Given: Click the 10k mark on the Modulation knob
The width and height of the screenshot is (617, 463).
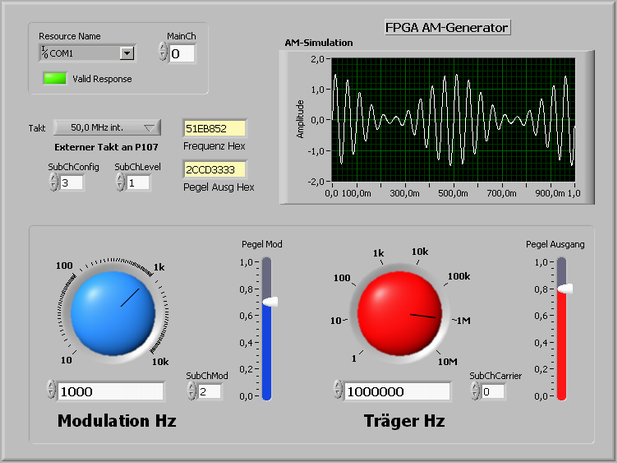Looking at the screenshot, I should pyautogui.click(x=160, y=362).
